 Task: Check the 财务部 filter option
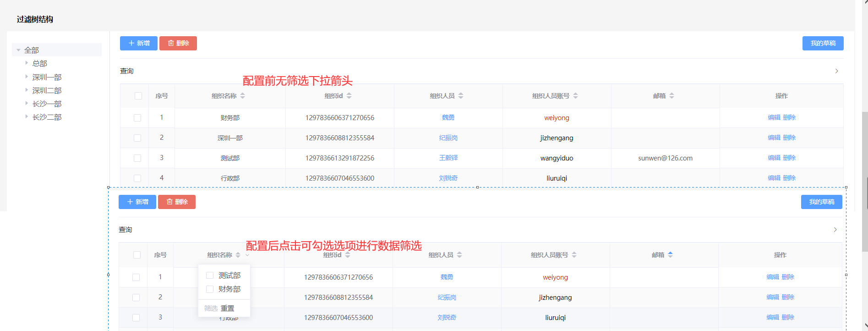point(210,289)
